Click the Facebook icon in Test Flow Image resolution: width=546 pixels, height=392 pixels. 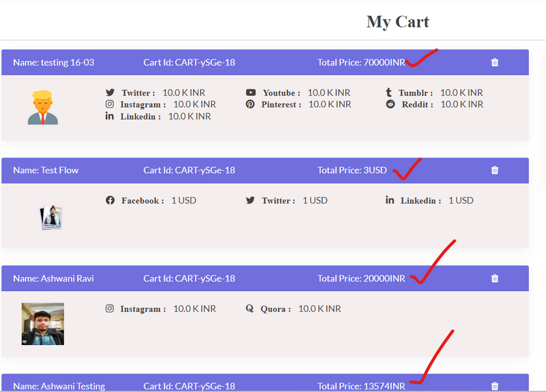[110, 200]
